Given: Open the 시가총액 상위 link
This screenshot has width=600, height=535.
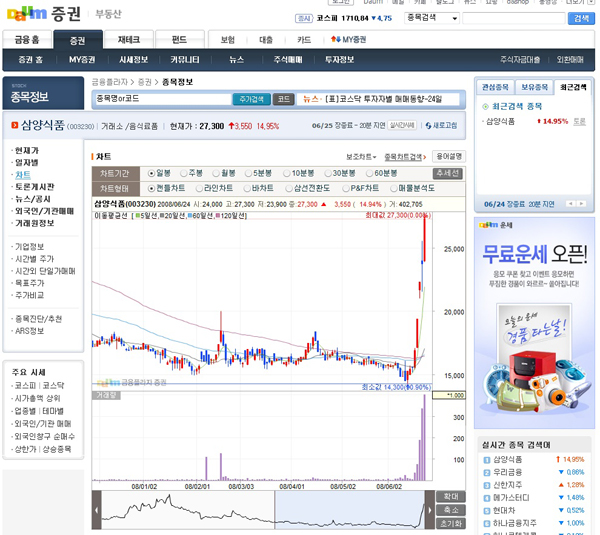Looking at the screenshot, I should click(37, 398).
